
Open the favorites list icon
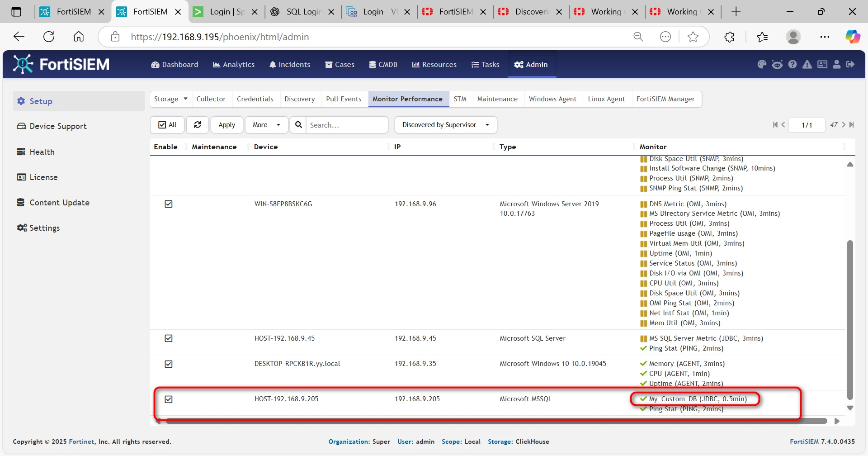pyautogui.click(x=762, y=37)
